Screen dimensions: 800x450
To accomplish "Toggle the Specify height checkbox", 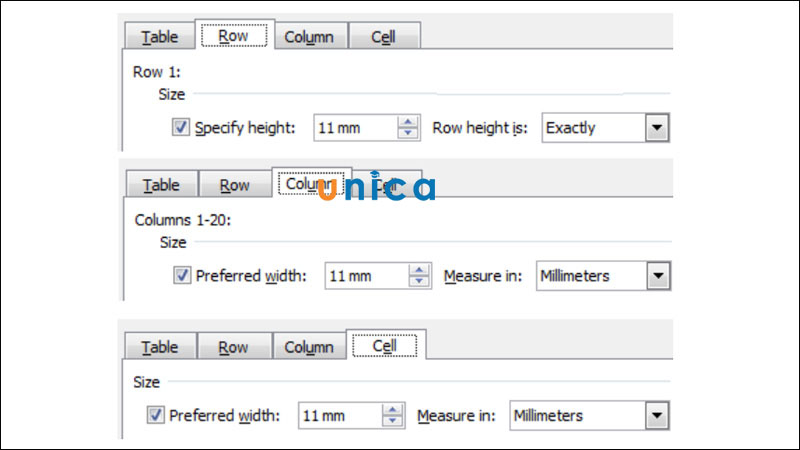I will point(181,128).
